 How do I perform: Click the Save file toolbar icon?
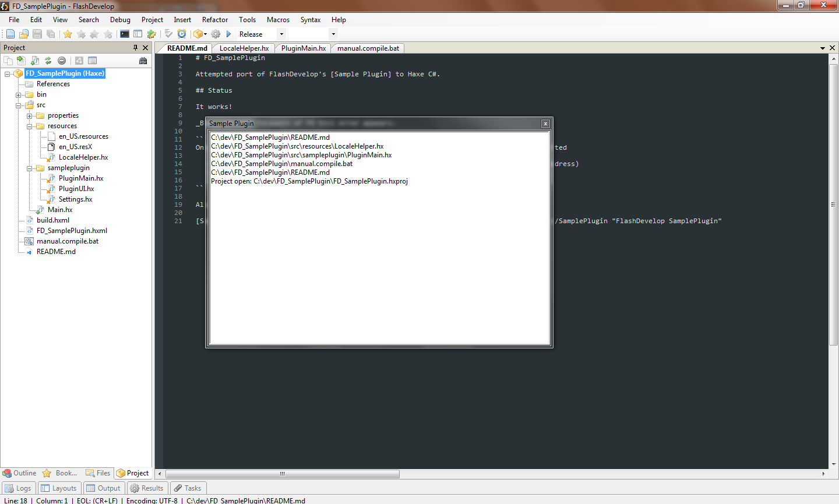37,34
